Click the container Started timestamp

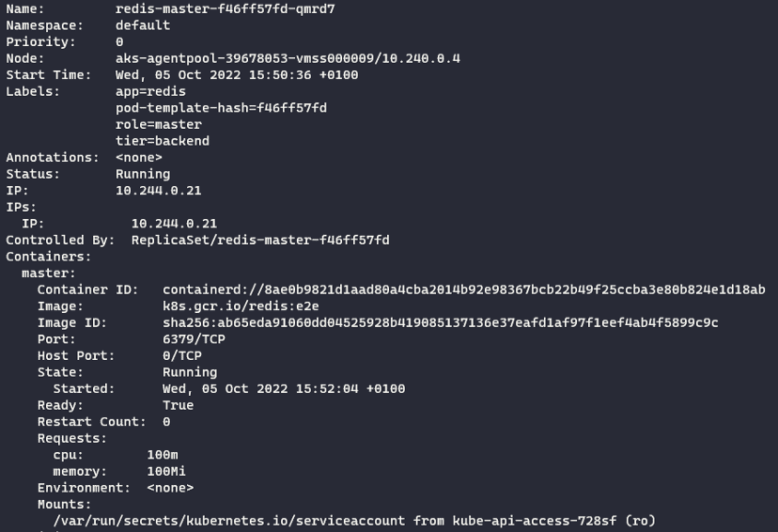pos(284,388)
